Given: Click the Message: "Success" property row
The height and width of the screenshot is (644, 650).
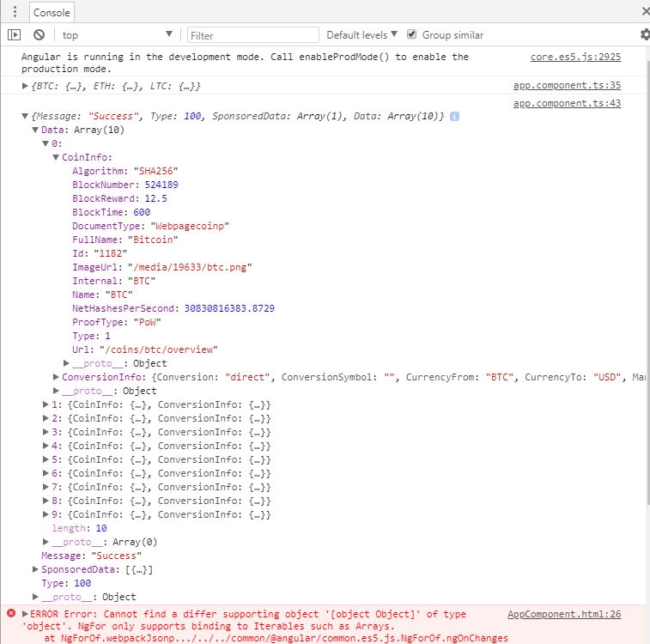Looking at the screenshot, I should 91,556.
